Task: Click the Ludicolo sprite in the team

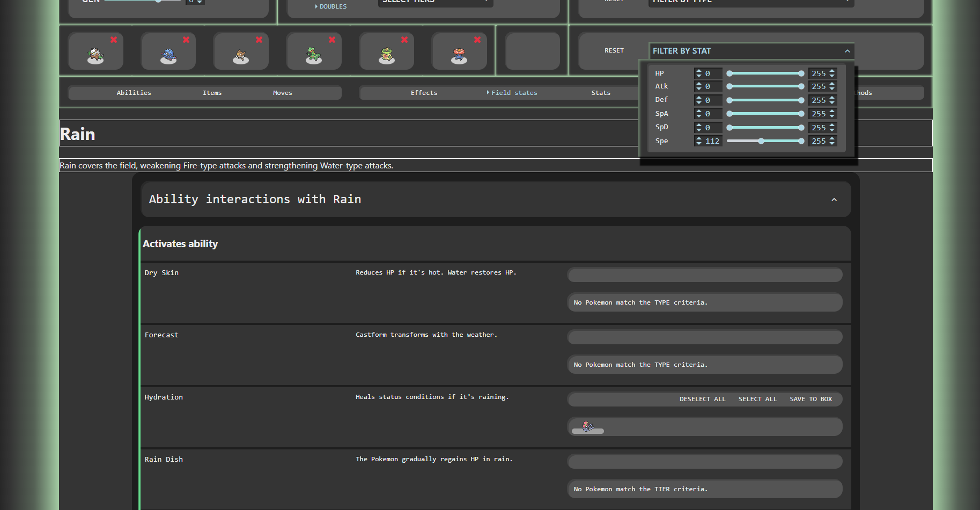Action: 387,55
